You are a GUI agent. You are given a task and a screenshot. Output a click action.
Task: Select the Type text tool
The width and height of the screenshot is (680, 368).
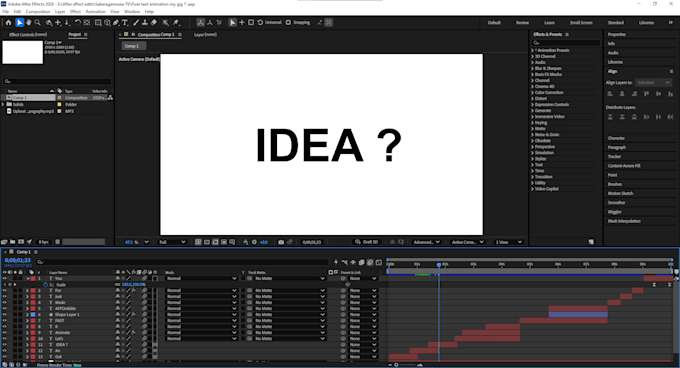[125, 23]
